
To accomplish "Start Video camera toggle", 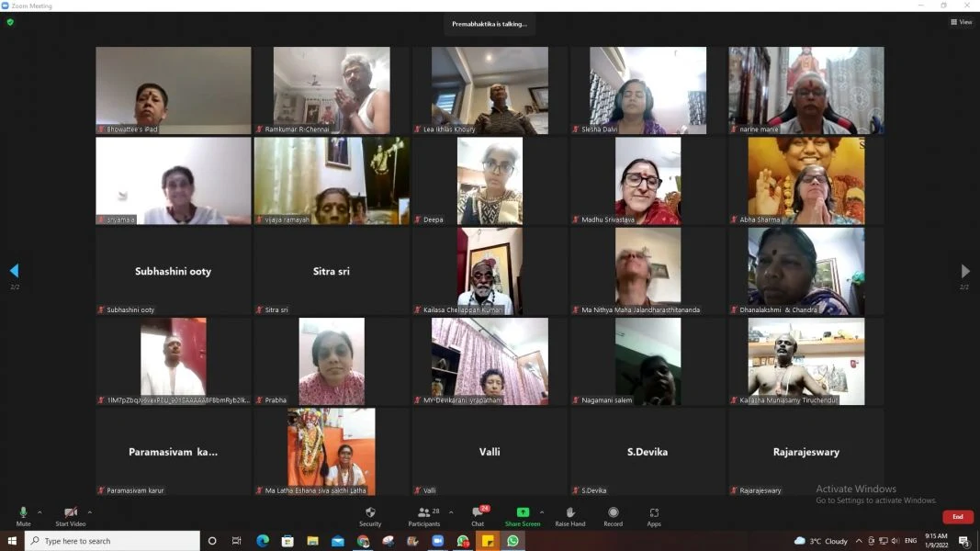I will (x=70, y=516).
